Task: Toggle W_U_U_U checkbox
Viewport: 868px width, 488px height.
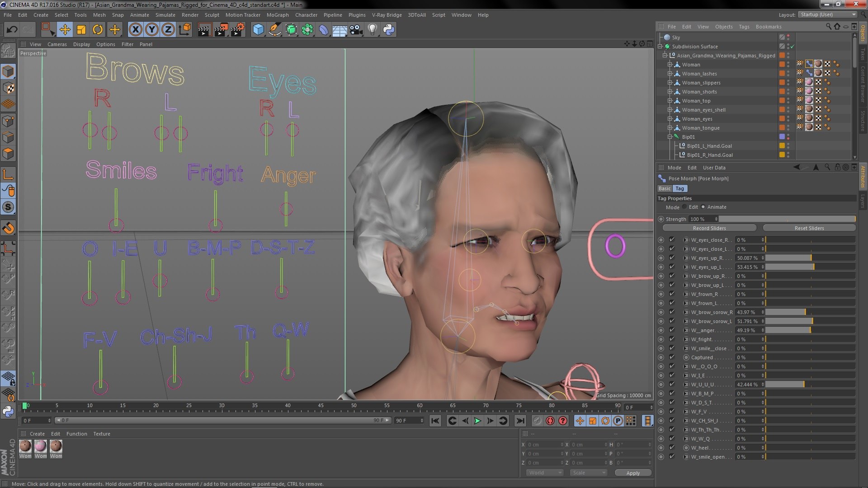Action: click(672, 384)
